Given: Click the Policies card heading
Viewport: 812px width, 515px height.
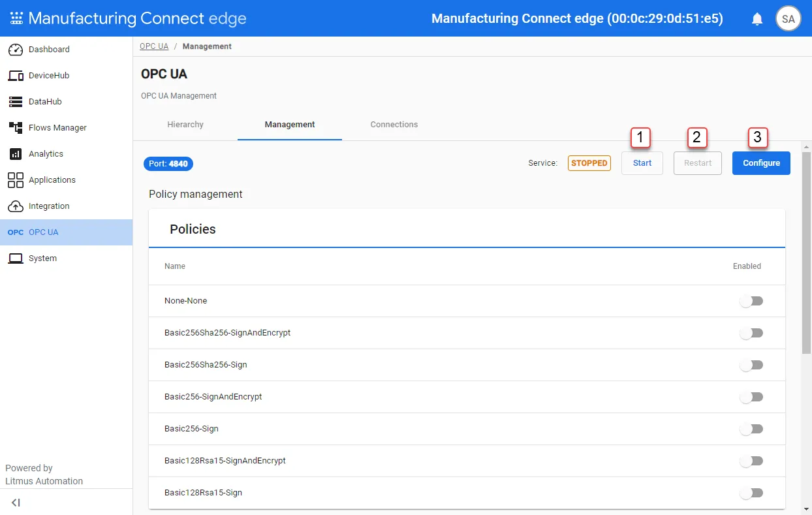Looking at the screenshot, I should pos(193,230).
